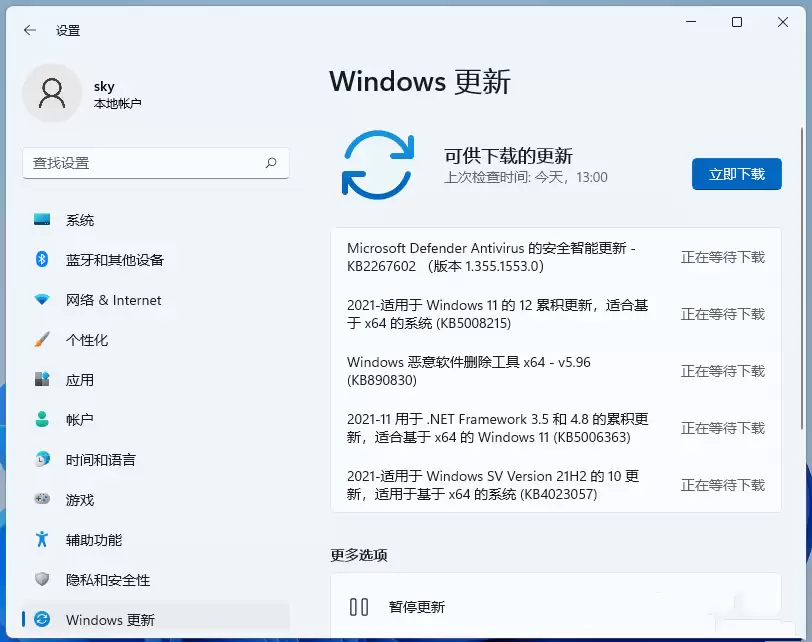
Task: Open Accounts settings via the person icon
Action: tap(40, 420)
